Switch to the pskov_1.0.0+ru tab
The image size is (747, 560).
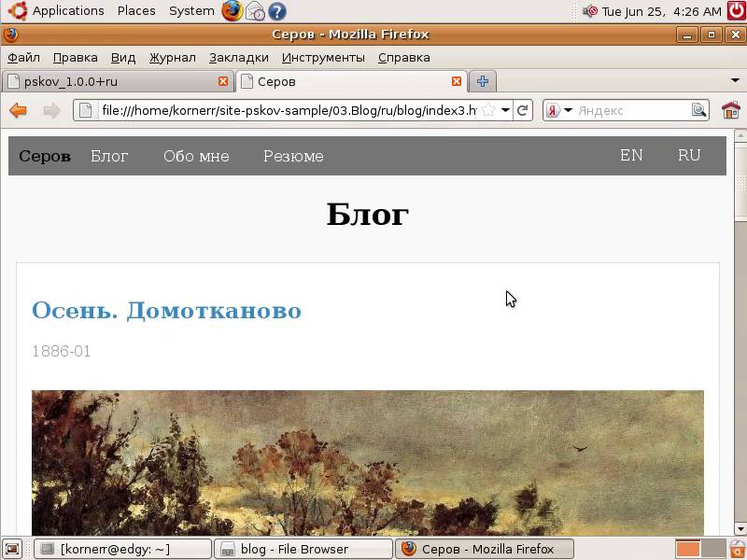pos(112,81)
